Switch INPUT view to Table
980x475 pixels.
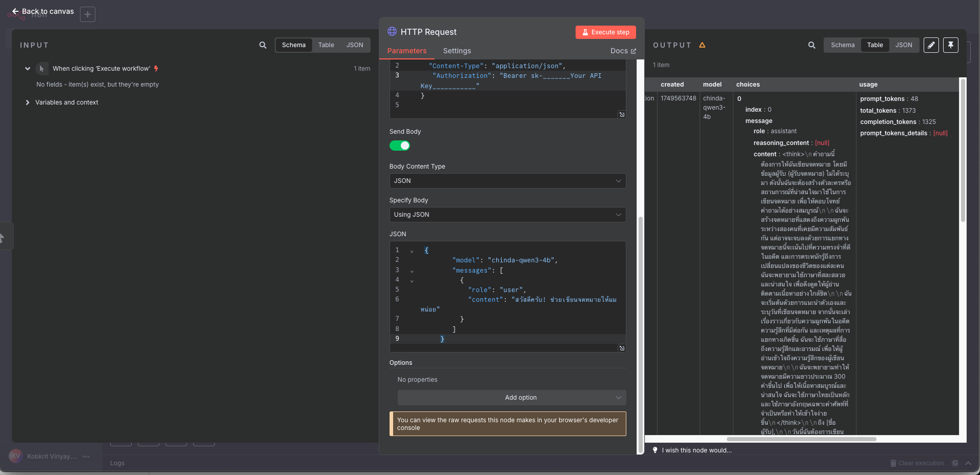click(x=326, y=45)
